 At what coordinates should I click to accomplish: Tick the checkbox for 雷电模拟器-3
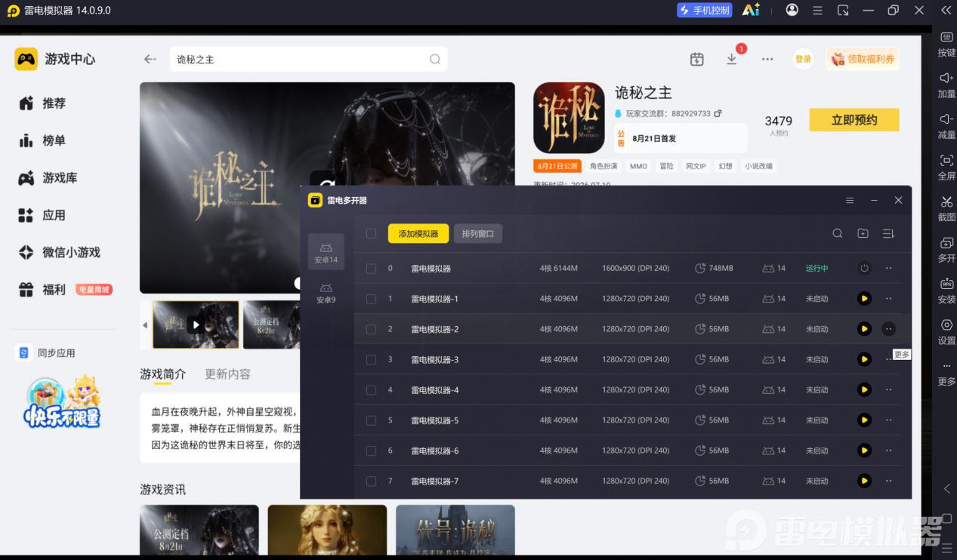pos(371,360)
